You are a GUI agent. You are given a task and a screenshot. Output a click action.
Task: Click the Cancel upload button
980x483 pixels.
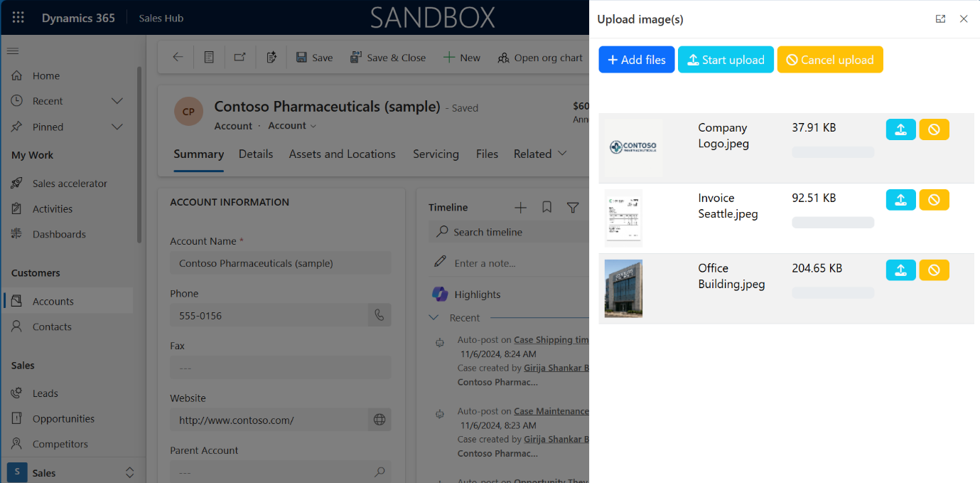point(830,60)
